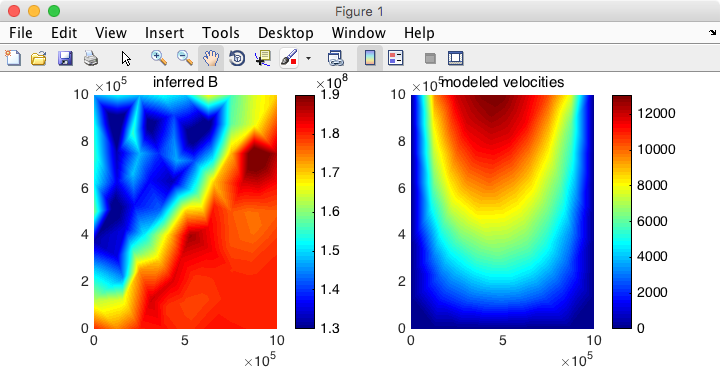720x370 pixels.
Task: Open the Help menu
Action: (419, 33)
